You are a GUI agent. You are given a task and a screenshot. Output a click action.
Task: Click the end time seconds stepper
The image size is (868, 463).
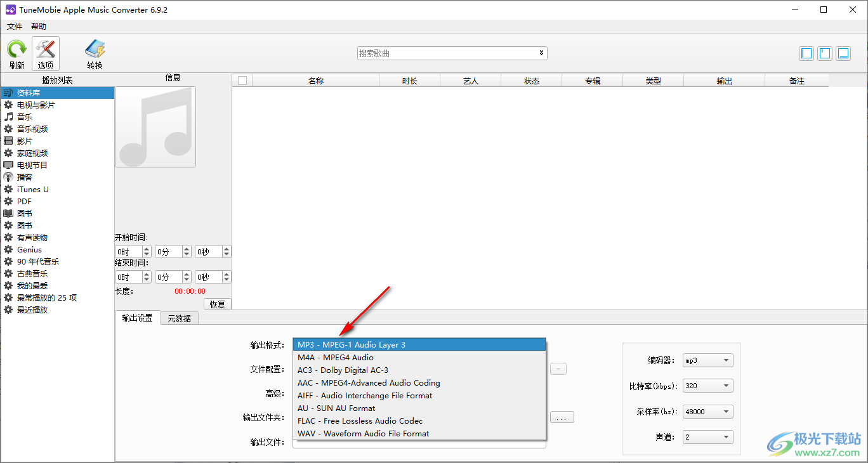coord(227,277)
